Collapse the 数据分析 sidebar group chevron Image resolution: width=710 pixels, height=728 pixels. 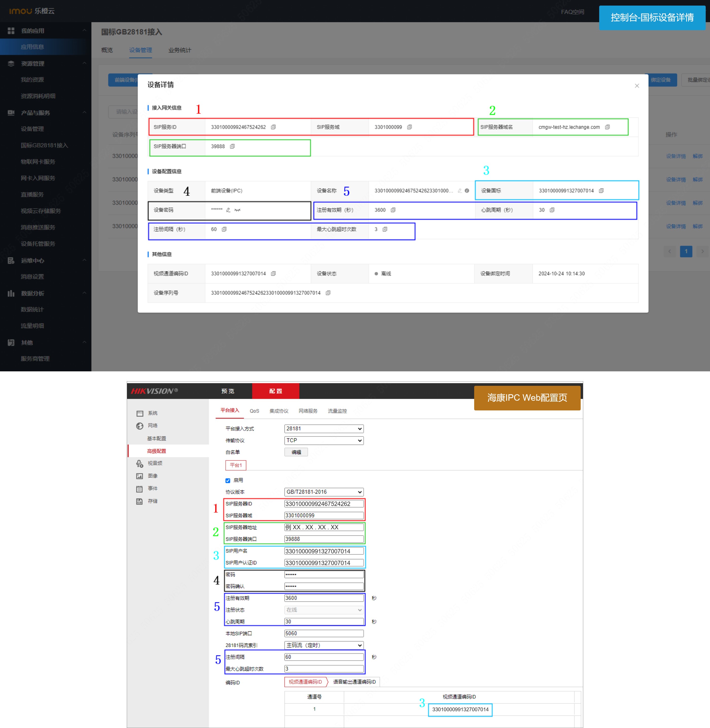pos(84,293)
